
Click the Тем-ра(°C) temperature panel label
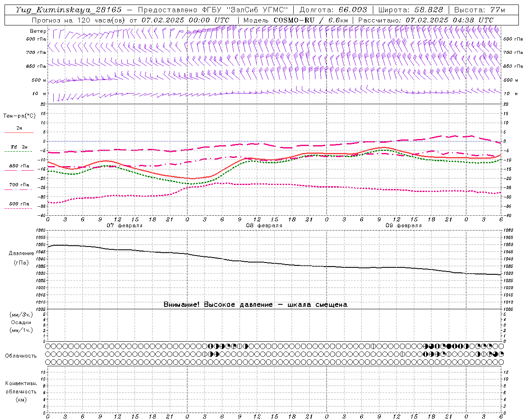click(19, 116)
